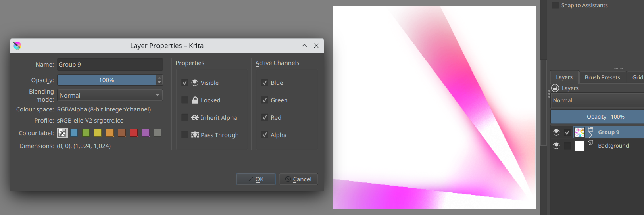Image resolution: width=644 pixels, height=215 pixels.
Task: Enable the Pass Through checkbox
Action: pyautogui.click(x=185, y=135)
